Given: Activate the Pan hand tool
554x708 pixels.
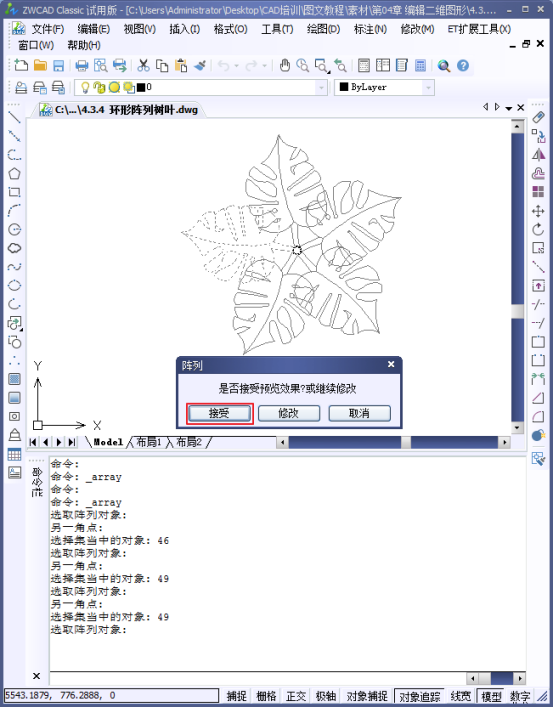Looking at the screenshot, I should tap(284, 66).
